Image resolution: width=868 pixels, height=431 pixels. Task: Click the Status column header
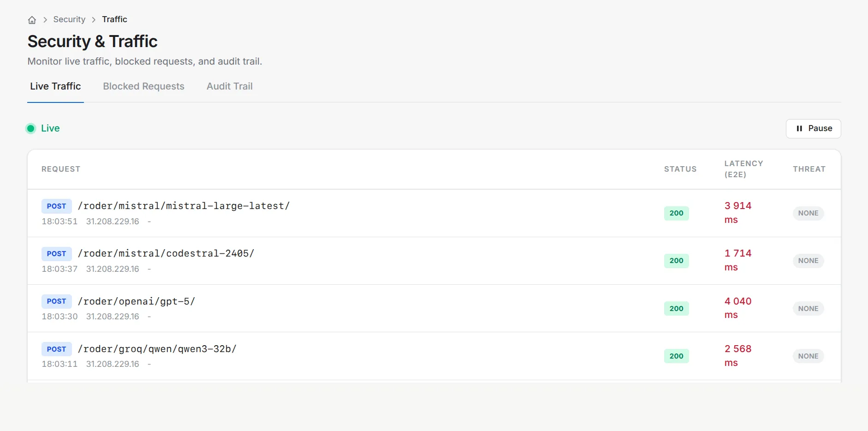(x=680, y=169)
